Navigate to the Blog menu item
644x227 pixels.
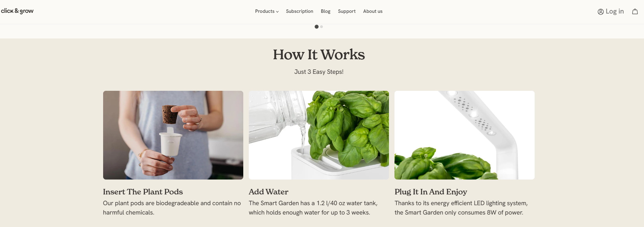(326, 11)
